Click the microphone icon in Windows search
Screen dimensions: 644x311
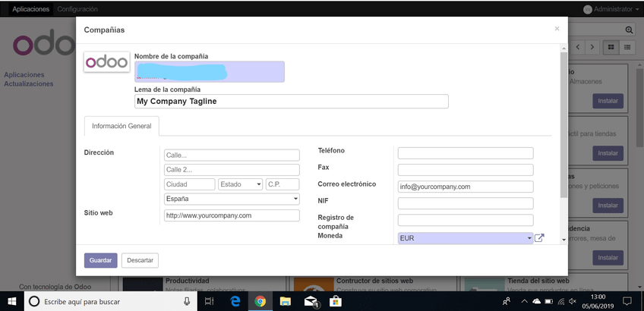pos(187,301)
